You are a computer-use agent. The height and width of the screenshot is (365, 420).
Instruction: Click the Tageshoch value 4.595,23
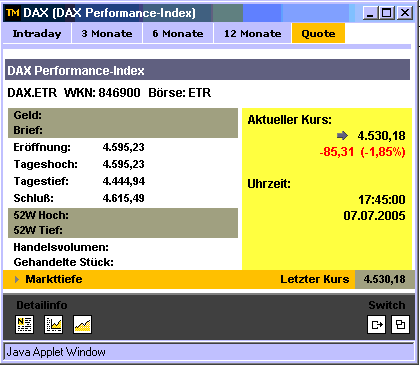(x=123, y=164)
